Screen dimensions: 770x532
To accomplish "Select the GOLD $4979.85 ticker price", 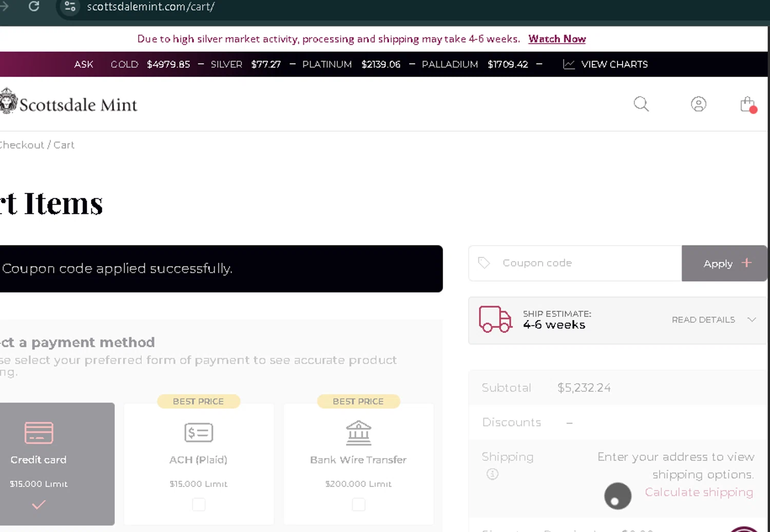I will (168, 64).
